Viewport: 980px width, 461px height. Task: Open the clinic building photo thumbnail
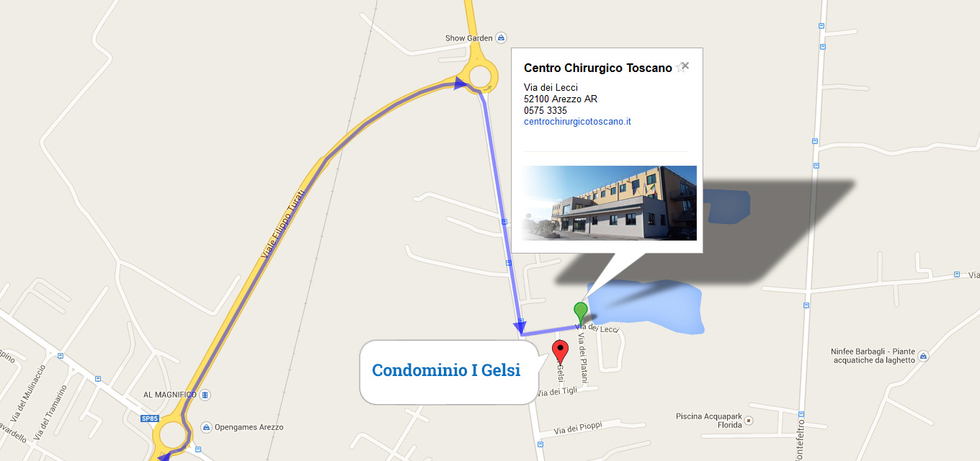pyautogui.click(x=609, y=203)
